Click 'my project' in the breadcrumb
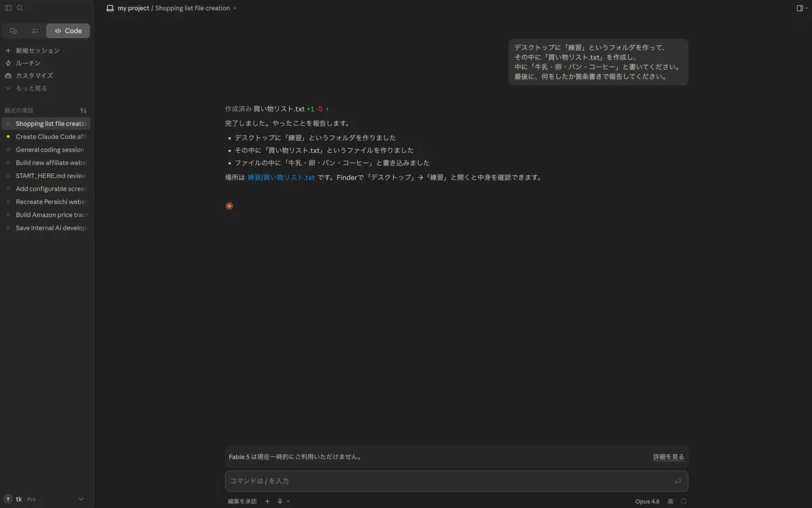This screenshot has height=508, width=812. pyautogui.click(x=133, y=8)
